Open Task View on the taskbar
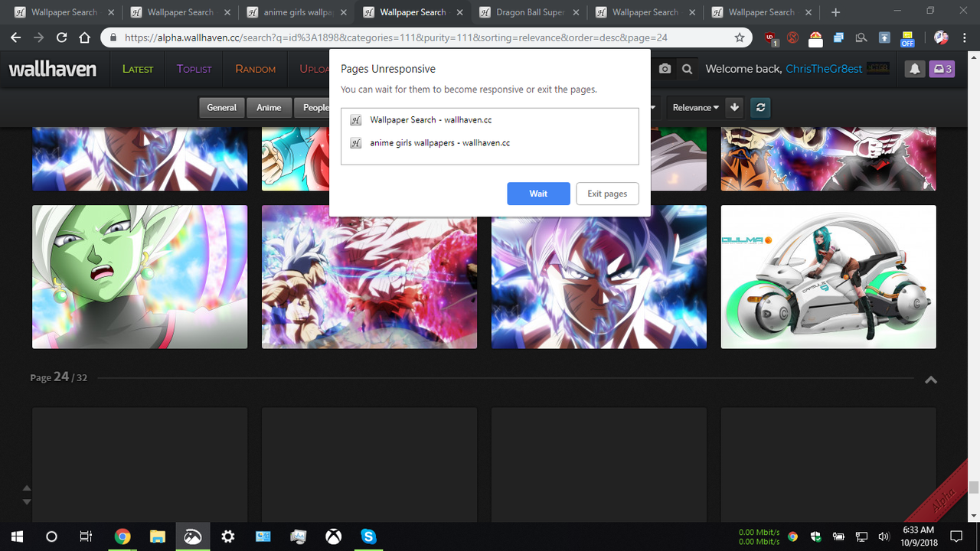The image size is (980, 551). coord(87,536)
